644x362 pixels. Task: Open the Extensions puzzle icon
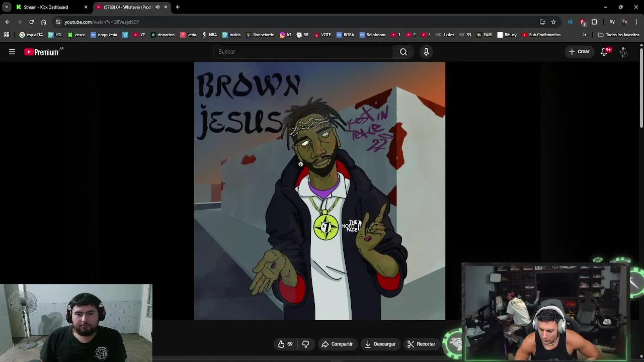594,22
